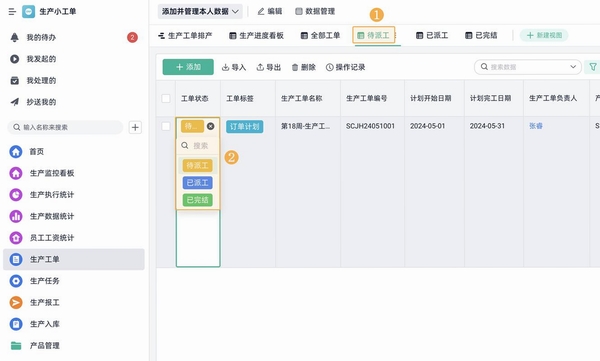Viewport: 600px width, 361px height.
Task: Open 张睿 responsible person link
Action: [536, 126]
